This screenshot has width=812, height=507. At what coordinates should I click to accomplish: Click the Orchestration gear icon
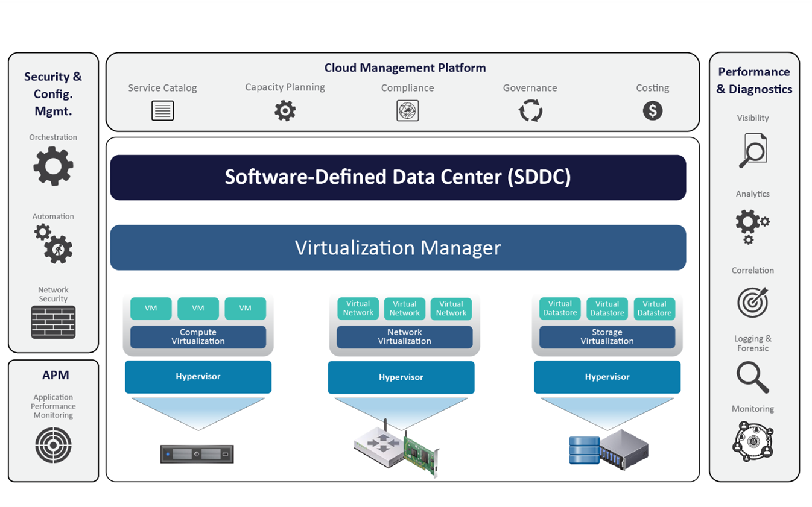click(53, 167)
